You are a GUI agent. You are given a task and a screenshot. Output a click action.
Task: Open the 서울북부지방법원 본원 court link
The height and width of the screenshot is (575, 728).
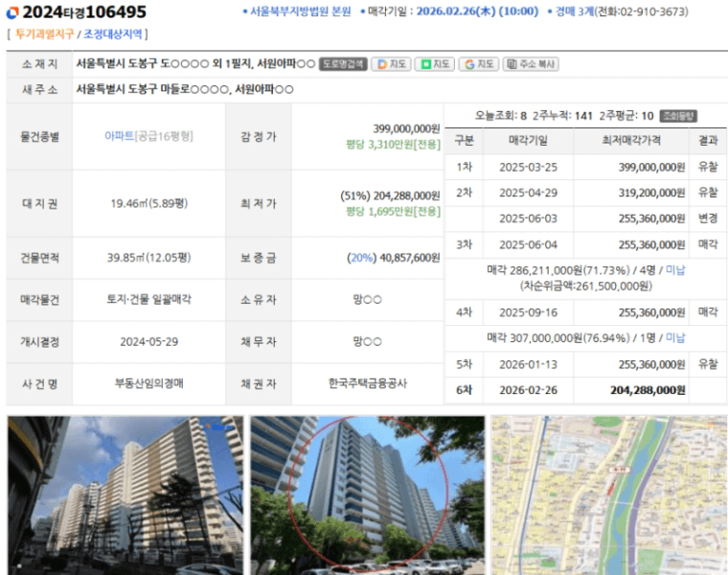300,12
